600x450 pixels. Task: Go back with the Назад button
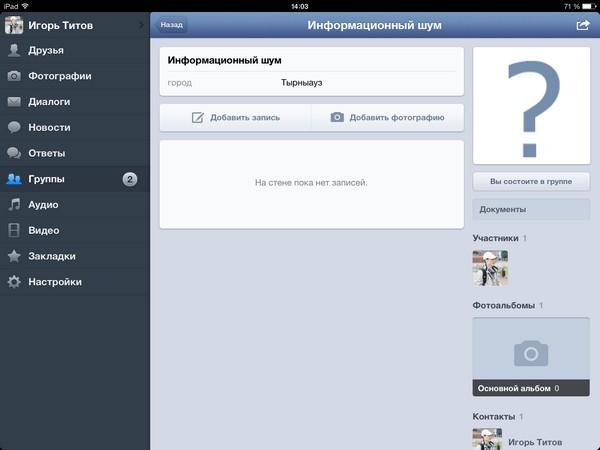pos(171,25)
